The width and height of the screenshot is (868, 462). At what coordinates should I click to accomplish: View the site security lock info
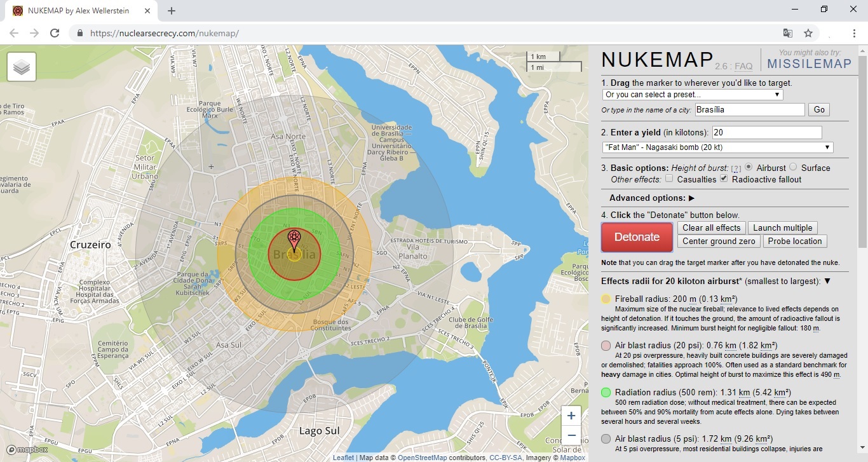pyautogui.click(x=80, y=33)
